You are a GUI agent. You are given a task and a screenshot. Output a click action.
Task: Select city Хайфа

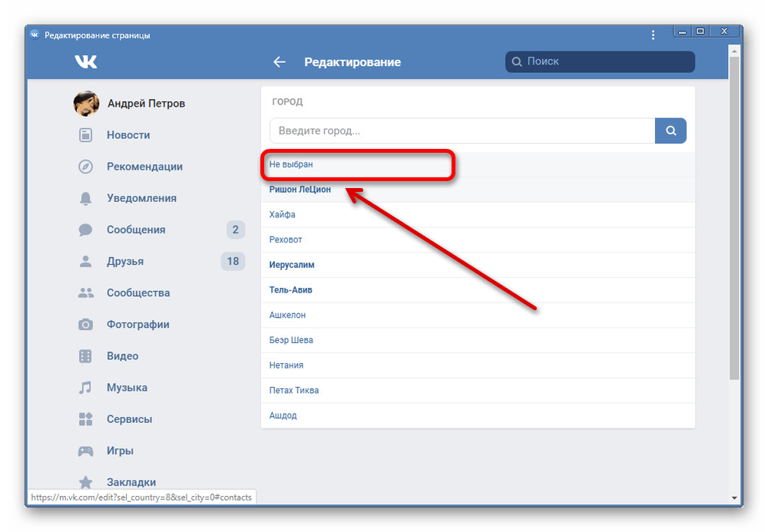click(478, 215)
